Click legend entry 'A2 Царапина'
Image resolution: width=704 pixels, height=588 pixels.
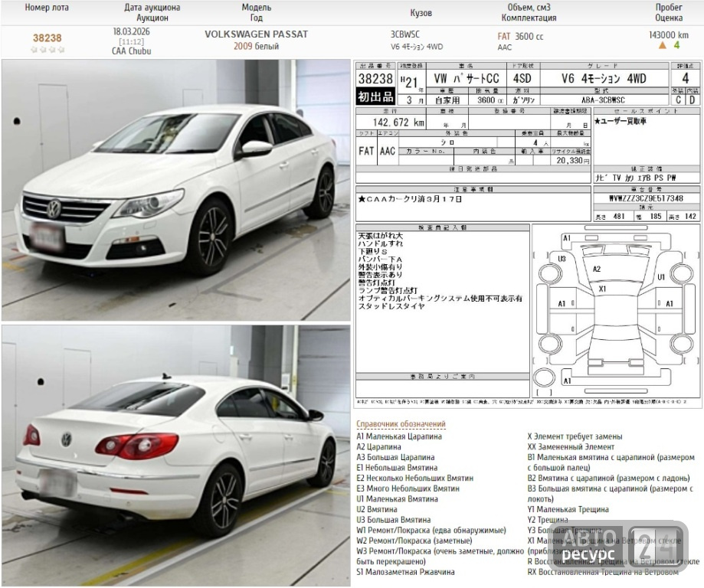pos(379,446)
